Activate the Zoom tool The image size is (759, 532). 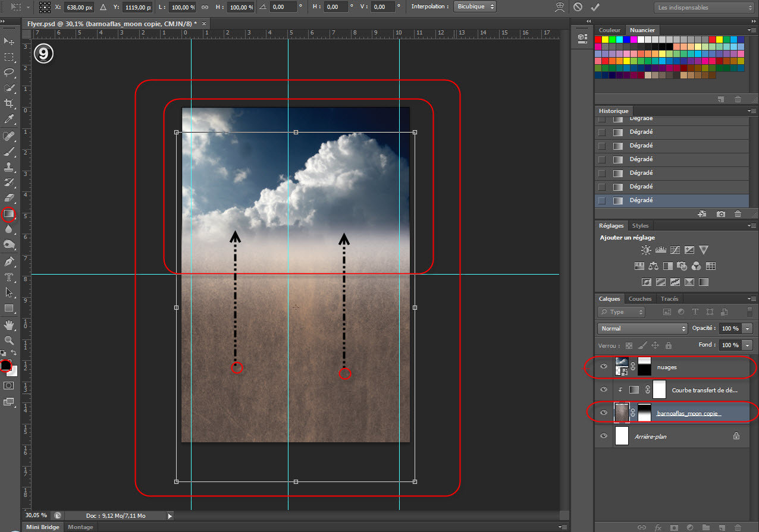click(9, 341)
